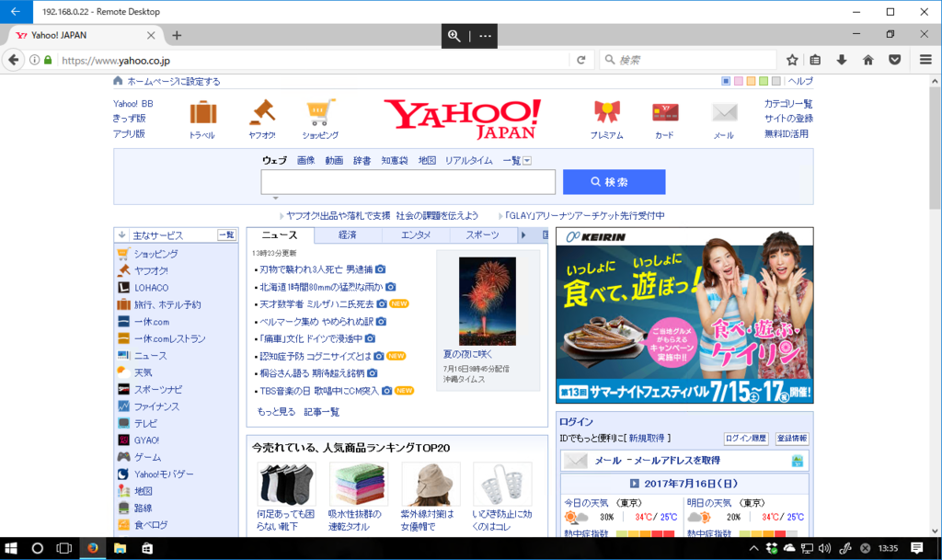The height and width of the screenshot is (560, 942).
Task: Open the downloads arrow icon
Action: click(842, 60)
